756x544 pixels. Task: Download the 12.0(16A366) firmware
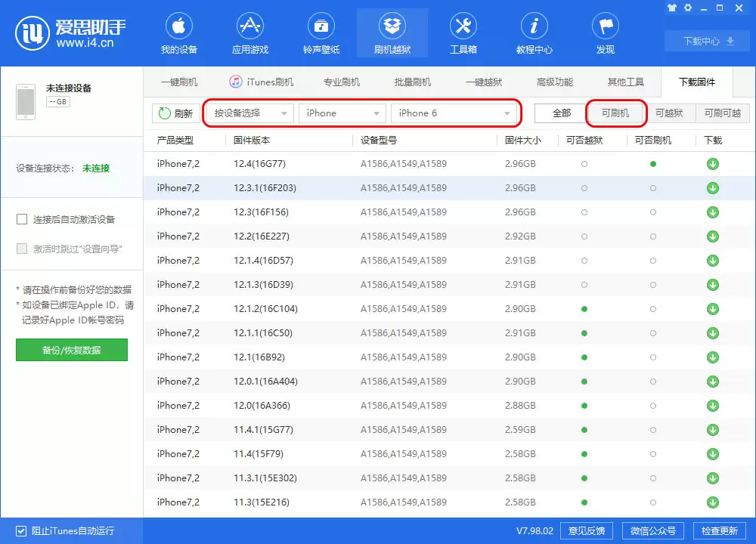click(713, 406)
